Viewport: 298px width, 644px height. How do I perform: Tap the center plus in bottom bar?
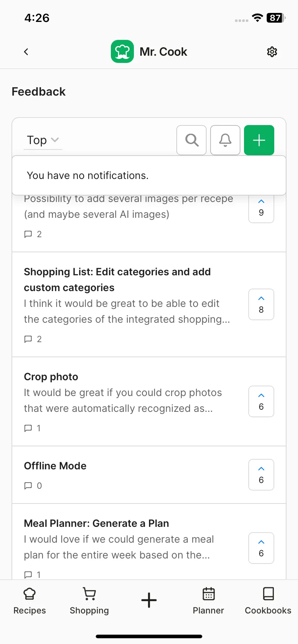coord(149,600)
